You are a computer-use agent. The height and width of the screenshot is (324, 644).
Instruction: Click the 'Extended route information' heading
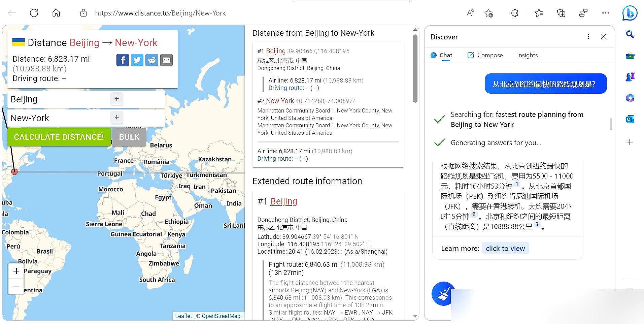coord(307,181)
